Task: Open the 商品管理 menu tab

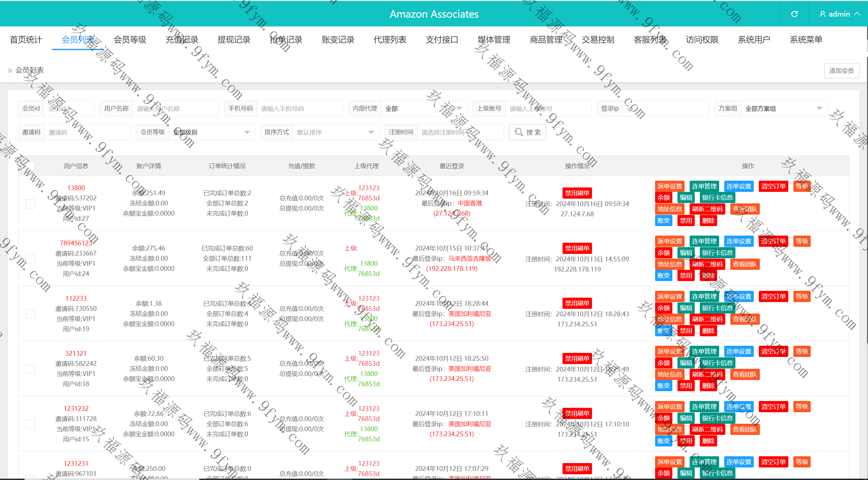Action: click(546, 40)
